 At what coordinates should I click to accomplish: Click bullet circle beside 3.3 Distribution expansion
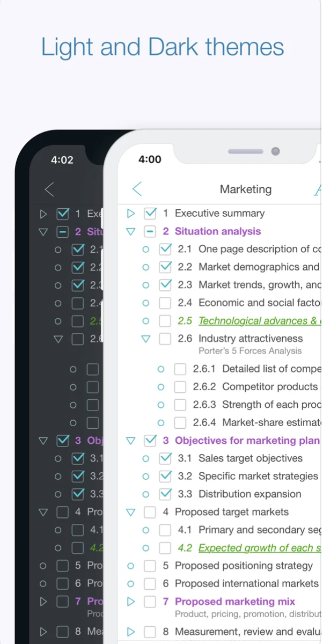[x=145, y=494]
